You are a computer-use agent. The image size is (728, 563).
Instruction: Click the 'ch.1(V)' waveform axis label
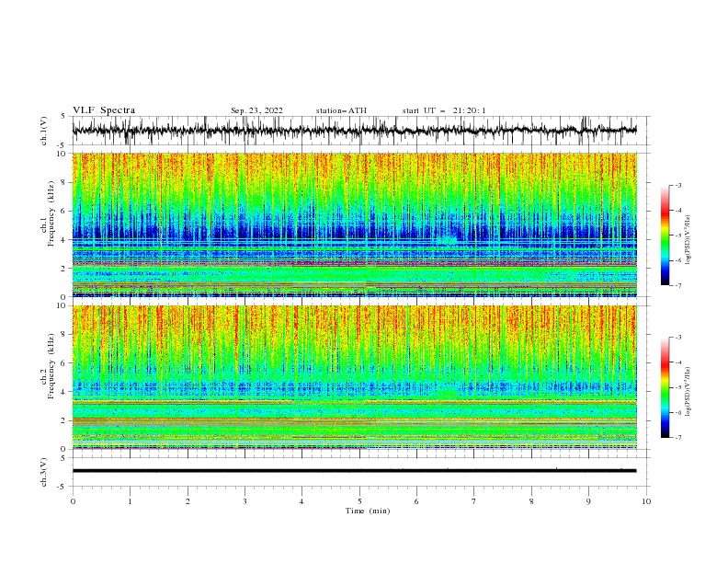(x=44, y=131)
